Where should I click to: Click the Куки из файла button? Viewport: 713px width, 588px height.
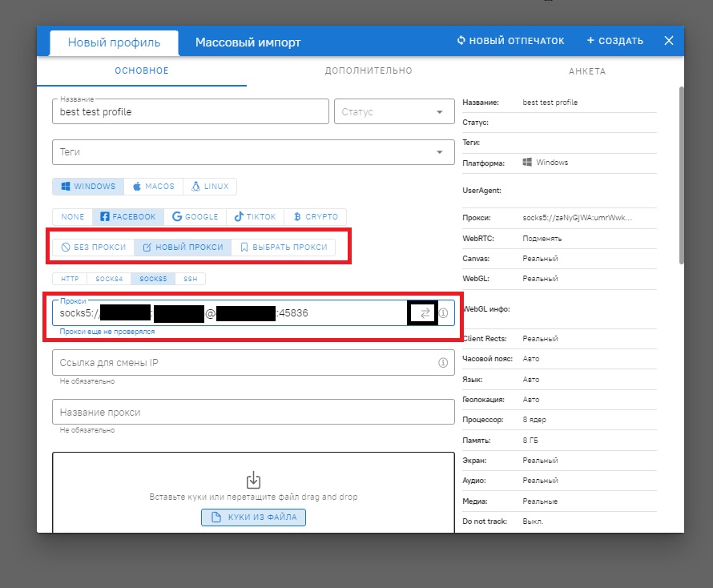253,518
